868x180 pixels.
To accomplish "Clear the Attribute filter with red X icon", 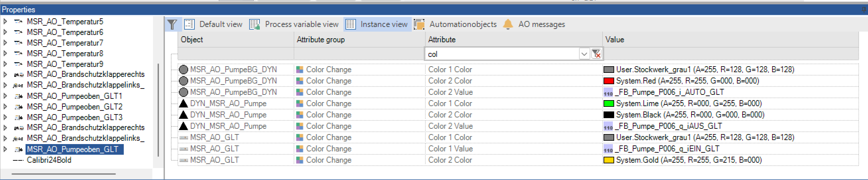I will [596, 54].
